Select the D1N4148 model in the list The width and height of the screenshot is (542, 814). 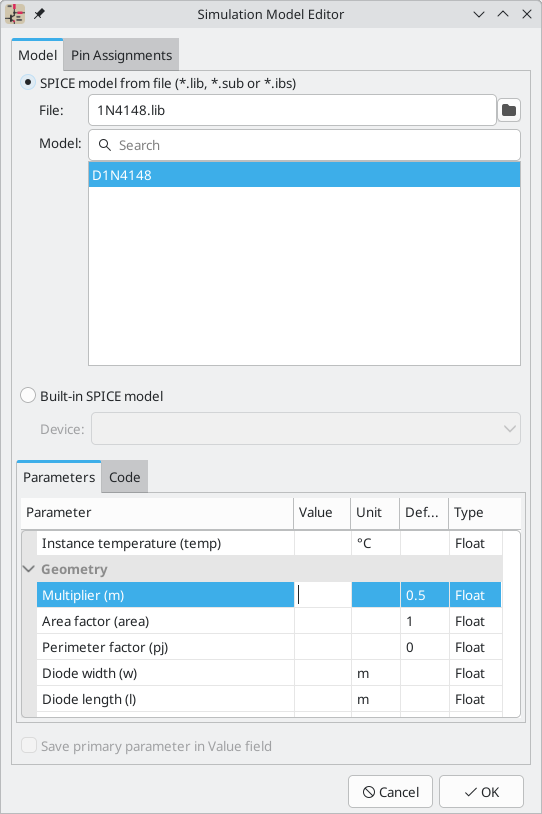304,175
